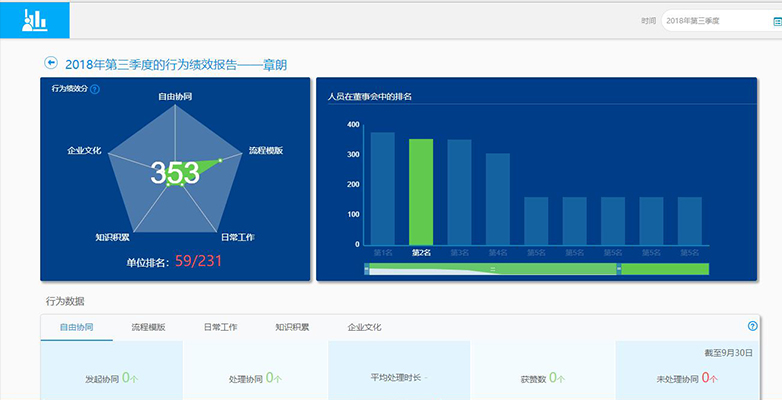Switch to the 日常工作 tab
The height and width of the screenshot is (400, 782).
pyautogui.click(x=220, y=327)
